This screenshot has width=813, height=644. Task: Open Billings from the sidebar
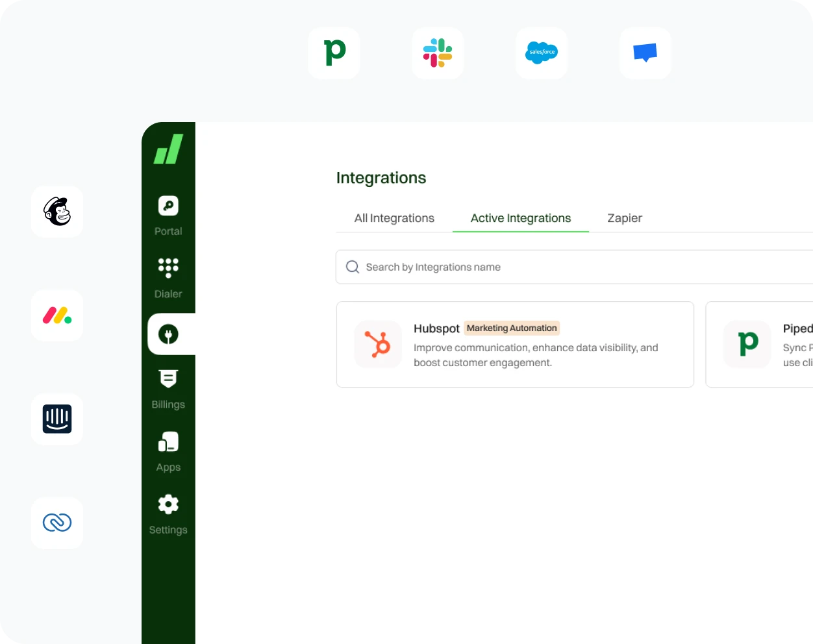click(x=168, y=378)
